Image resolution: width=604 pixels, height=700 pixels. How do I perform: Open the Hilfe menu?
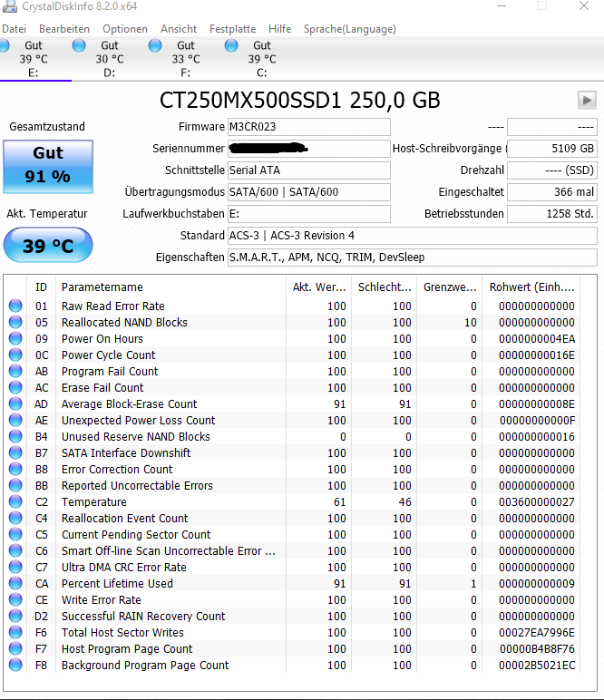pos(280,29)
